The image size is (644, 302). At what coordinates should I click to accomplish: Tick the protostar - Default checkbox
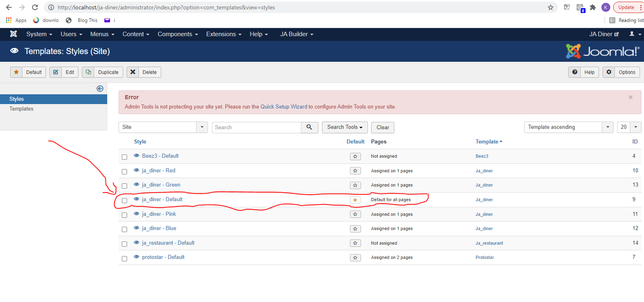pos(125,259)
